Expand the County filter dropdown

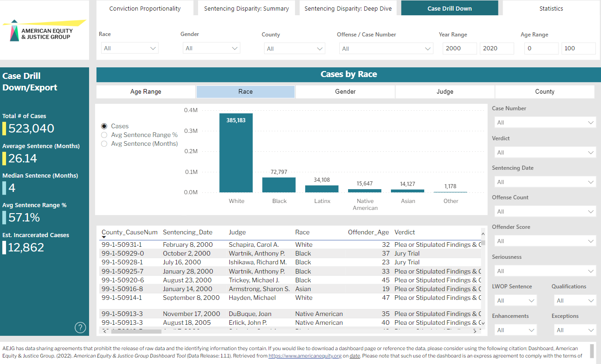[x=294, y=48]
